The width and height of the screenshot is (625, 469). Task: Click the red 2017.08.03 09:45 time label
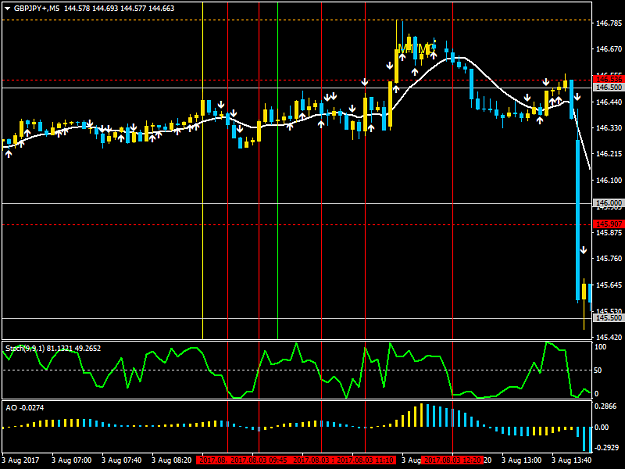point(259,460)
